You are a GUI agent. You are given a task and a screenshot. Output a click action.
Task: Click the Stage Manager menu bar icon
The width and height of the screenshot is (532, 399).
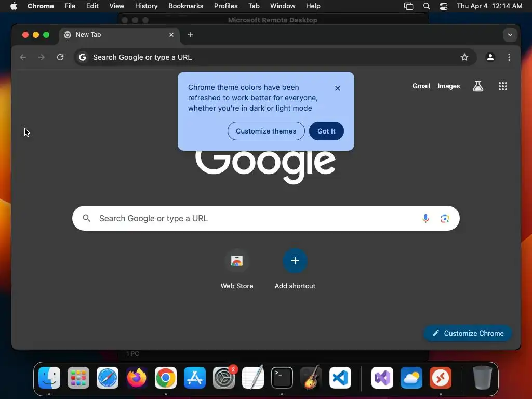[408, 6]
